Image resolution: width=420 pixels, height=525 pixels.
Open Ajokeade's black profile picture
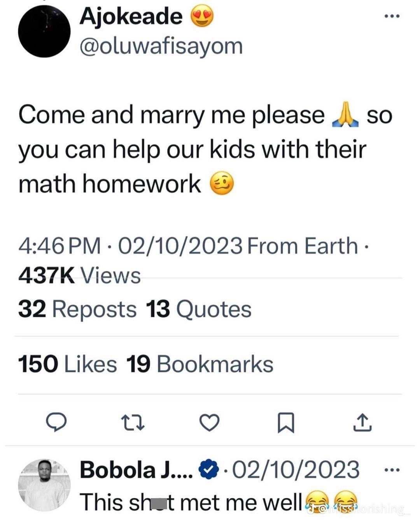pos(44,32)
